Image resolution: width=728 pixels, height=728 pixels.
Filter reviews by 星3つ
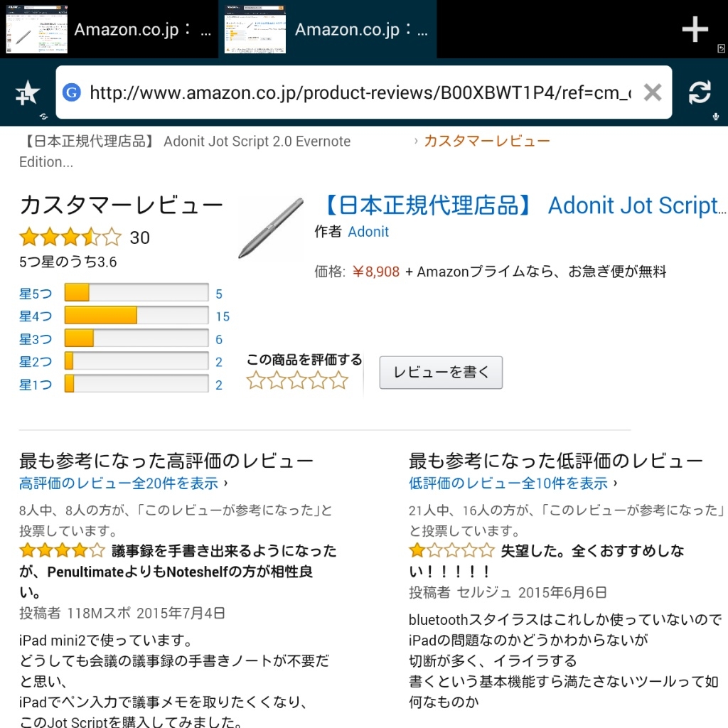[36, 339]
